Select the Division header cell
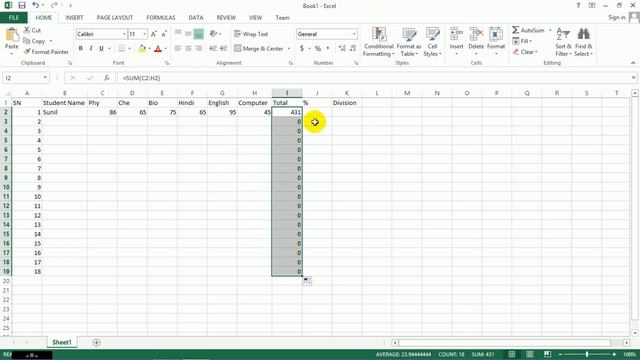This screenshot has height=360, width=640. pos(347,103)
